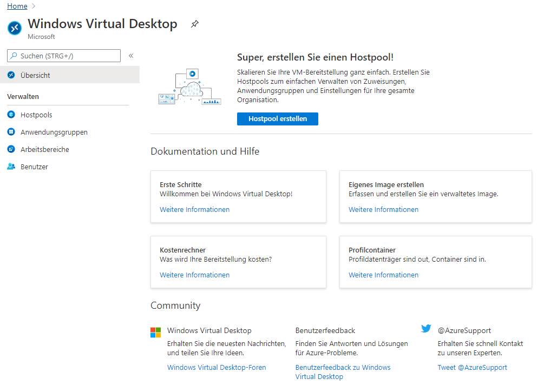
Task: Click the Windows Virtual Desktop header icon
Action: coord(15,28)
